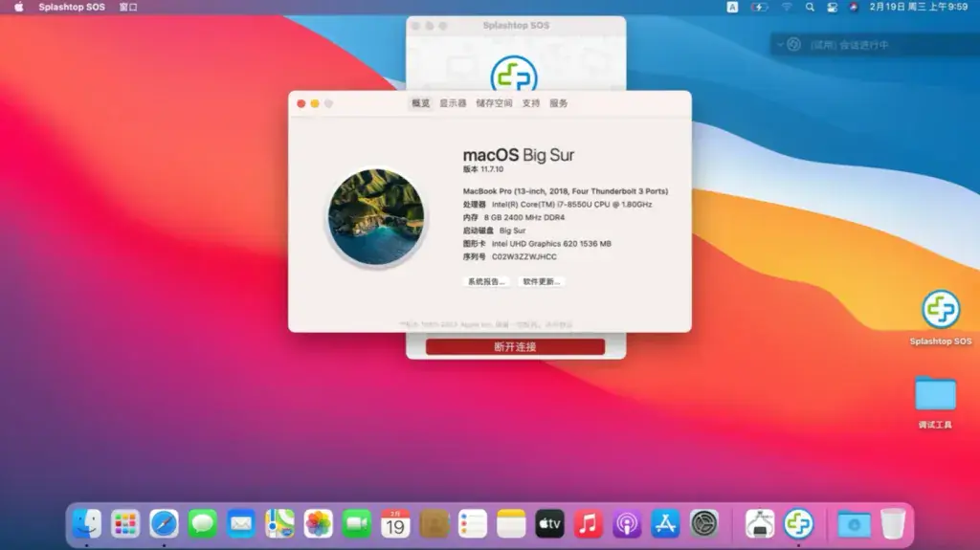
Task: Close the About This Mac window
Action: 301,103
